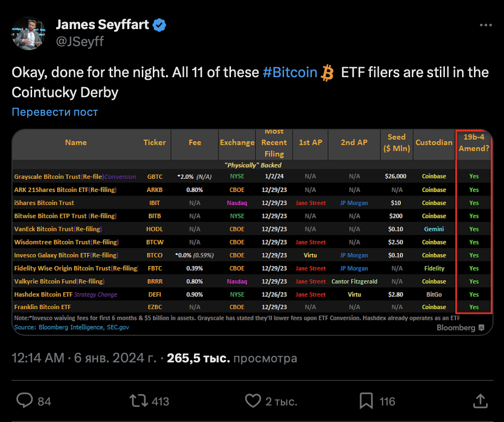
Task: Click the 84 replies count
Action: tap(45, 401)
